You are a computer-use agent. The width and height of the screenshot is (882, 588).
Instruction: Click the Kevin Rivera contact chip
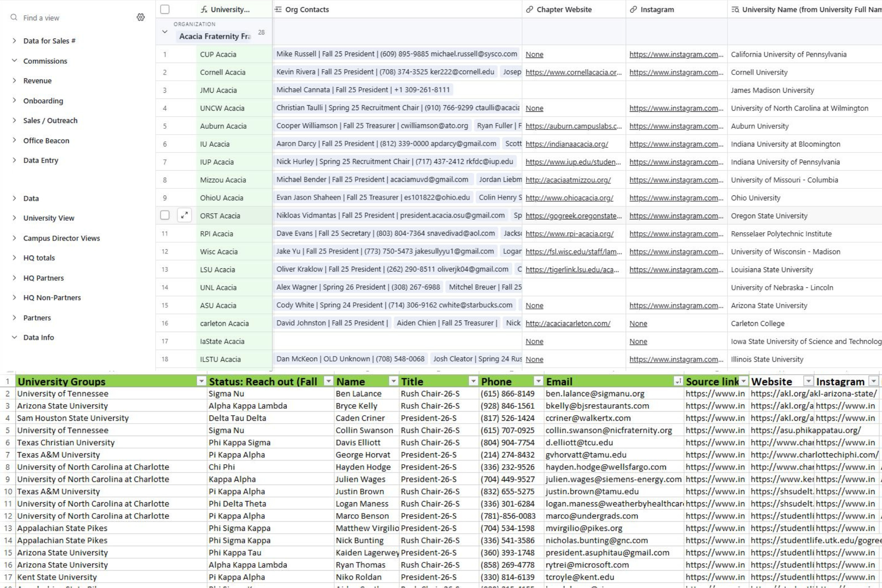(x=385, y=72)
